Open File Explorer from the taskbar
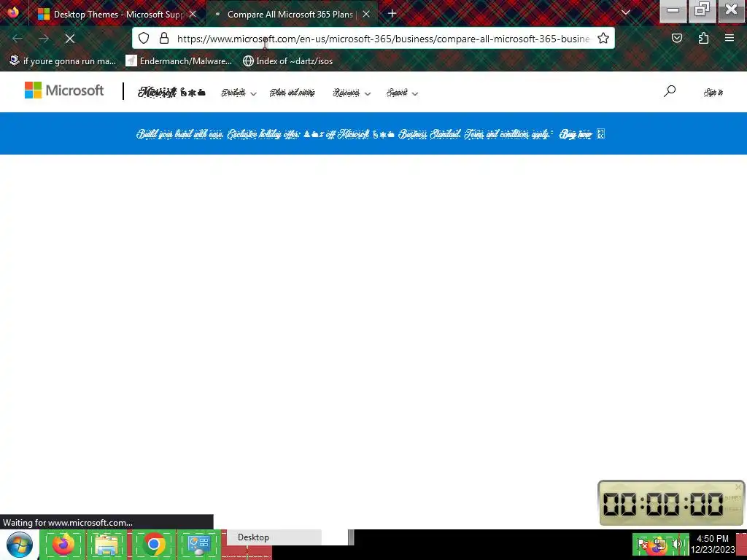The height and width of the screenshot is (560, 747). coord(107,544)
